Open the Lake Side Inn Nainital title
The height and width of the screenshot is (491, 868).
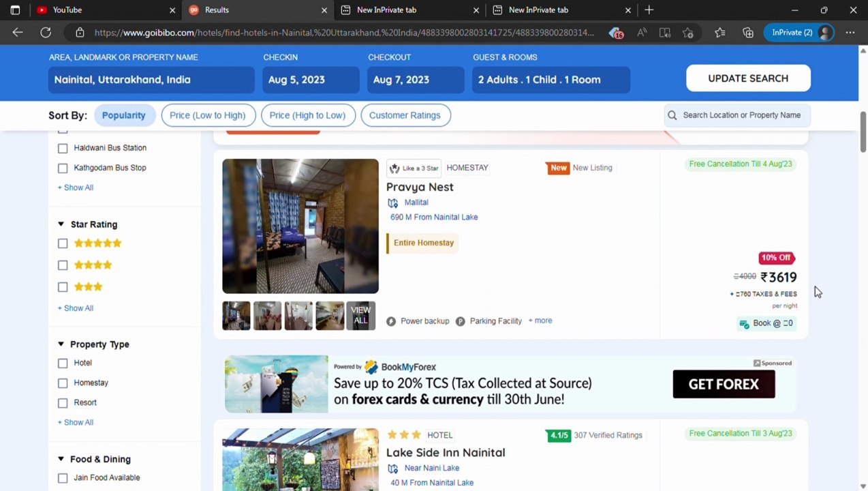(446, 453)
